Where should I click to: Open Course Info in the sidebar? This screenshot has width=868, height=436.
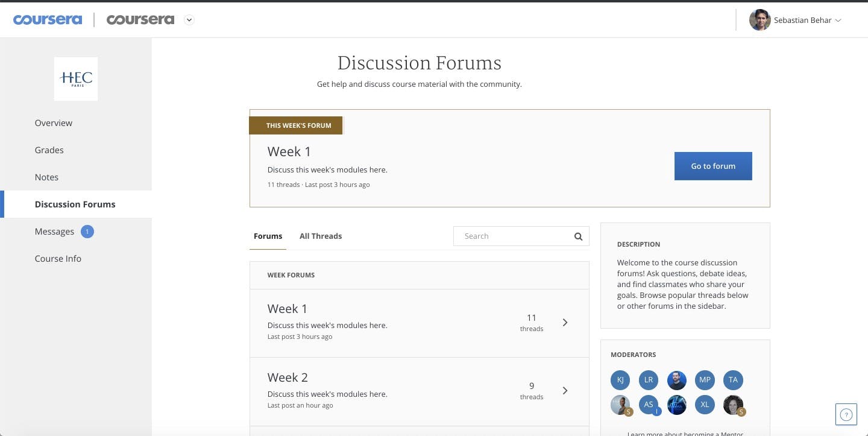coord(58,259)
